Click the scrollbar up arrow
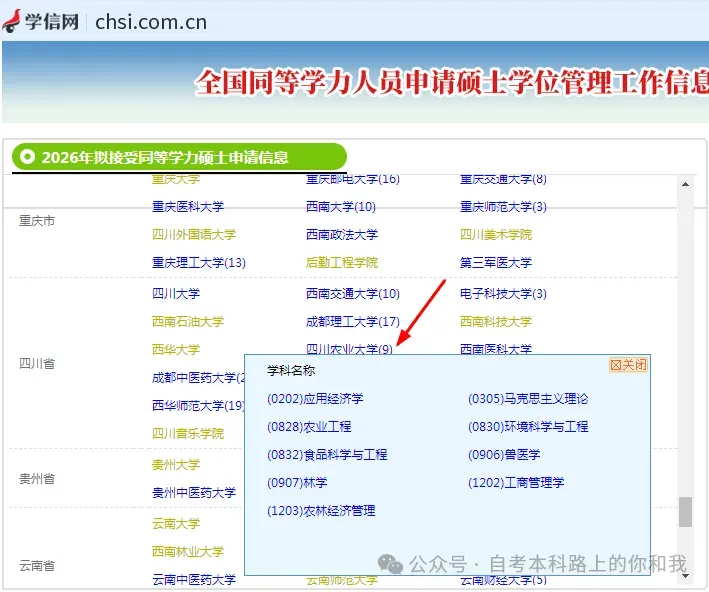The image size is (709, 592). [x=685, y=184]
